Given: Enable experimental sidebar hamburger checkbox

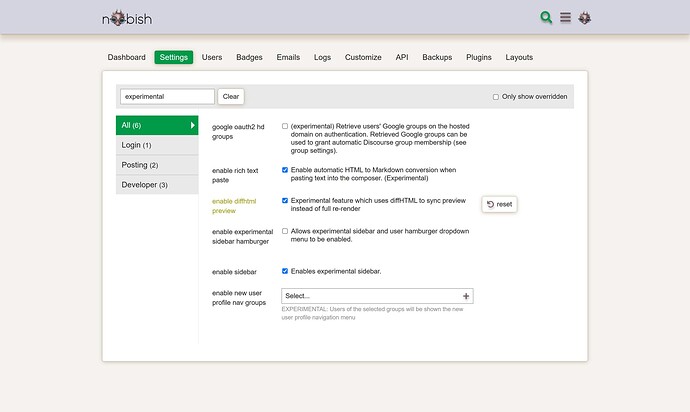Looking at the screenshot, I should [x=285, y=231].
